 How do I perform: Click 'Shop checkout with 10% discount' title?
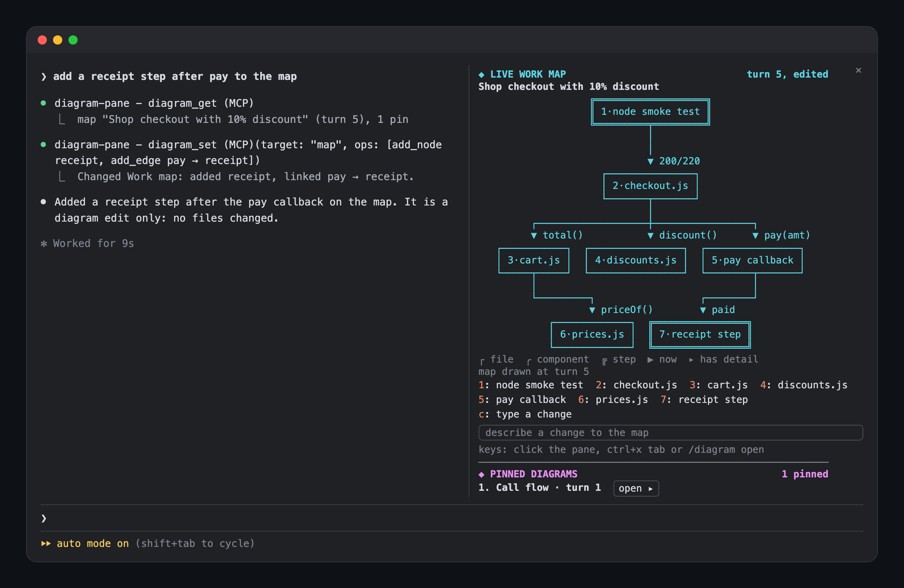click(568, 87)
